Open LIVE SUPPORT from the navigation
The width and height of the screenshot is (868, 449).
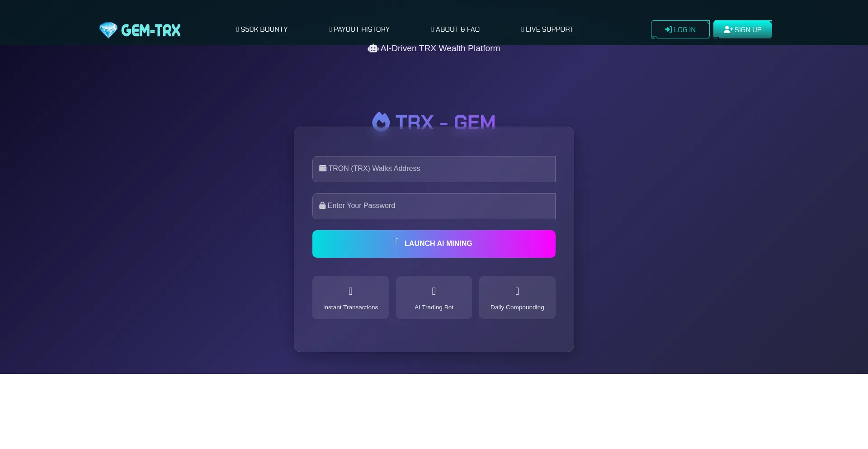[547, 29]
